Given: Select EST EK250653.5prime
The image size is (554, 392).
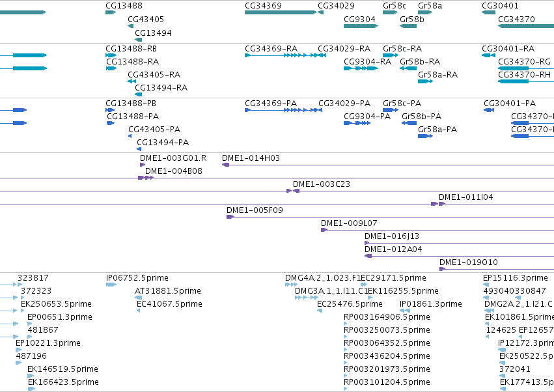Looking at the screenshot, I should (x=56, y=304).
